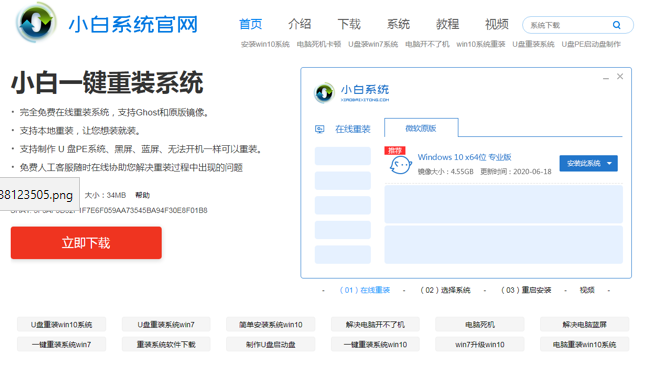Click the monitor icon beside 在线重装
650x367 pixels.
tap(320, 129)
